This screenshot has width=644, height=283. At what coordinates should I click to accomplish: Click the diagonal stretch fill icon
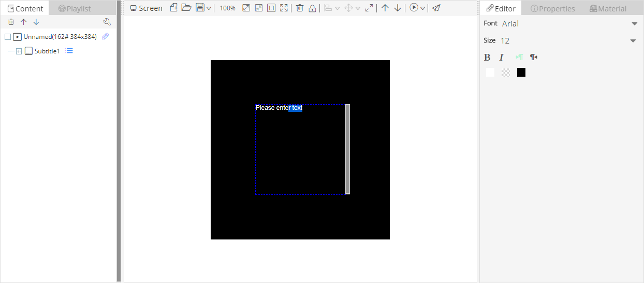click(369, 8)
